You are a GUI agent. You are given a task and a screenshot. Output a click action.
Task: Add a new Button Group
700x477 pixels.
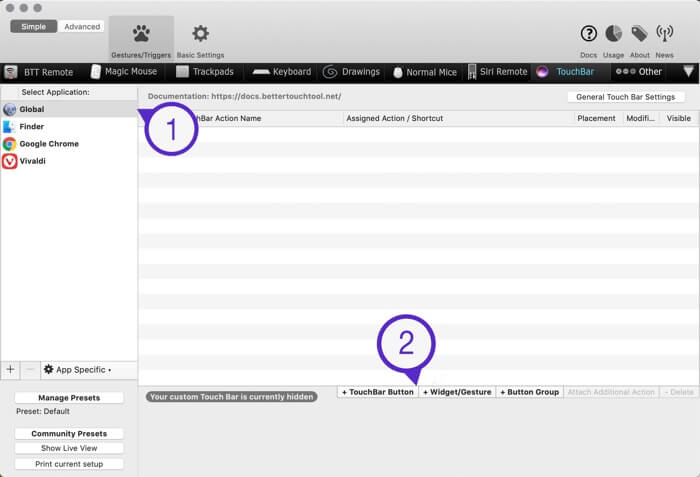pyautogui.click(x=529, y=392)
